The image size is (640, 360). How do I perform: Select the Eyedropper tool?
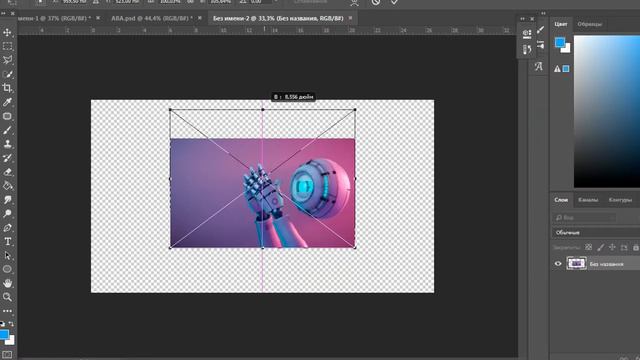7,102
